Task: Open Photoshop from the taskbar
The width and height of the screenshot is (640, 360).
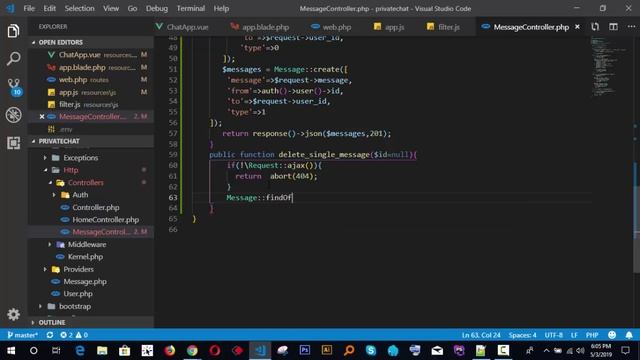Action: pyautogui.click(x=304, y=351)
